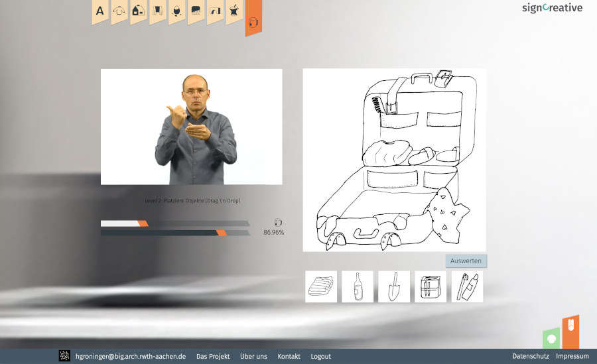This screenshot has width=597, height=364.
Task: Pick the bottle object thumbnail
Action: pyautogui.click(x=358, y=286)
